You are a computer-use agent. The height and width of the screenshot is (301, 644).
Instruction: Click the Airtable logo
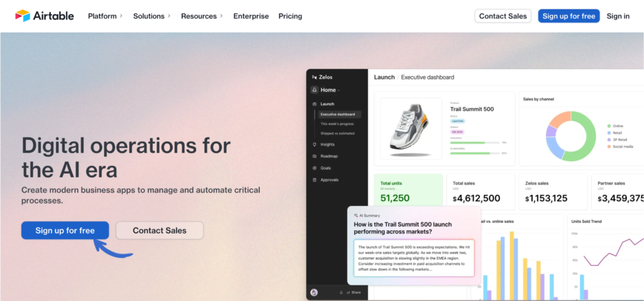(x=45, y=16)
